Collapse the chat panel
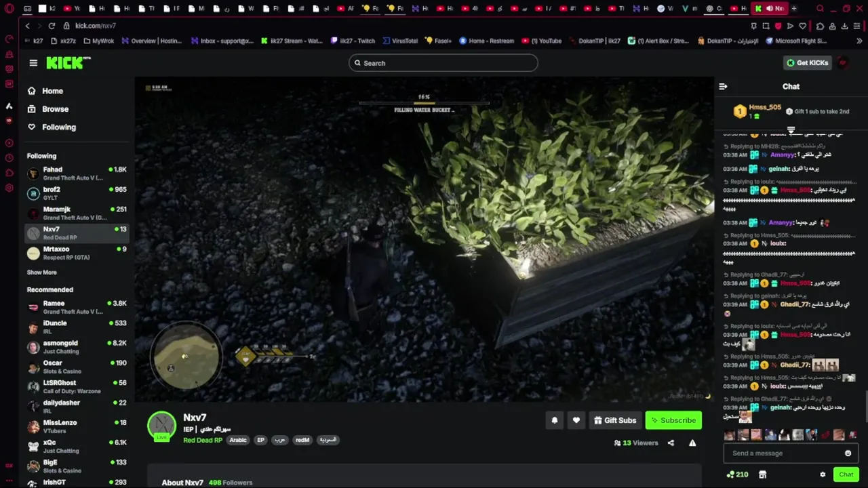 (x=723, y=87)
